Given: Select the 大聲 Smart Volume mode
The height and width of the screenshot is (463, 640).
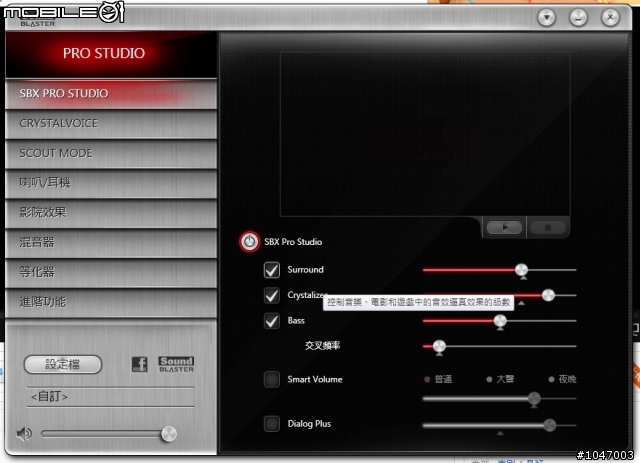Looking at the screenshot, I should pos(500,379).
